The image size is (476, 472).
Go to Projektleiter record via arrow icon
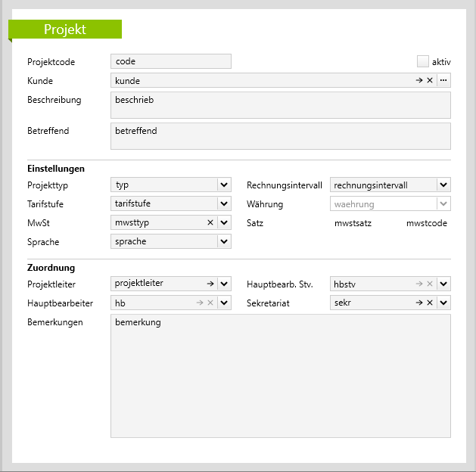pyautogui.click(x=210, y=284)
